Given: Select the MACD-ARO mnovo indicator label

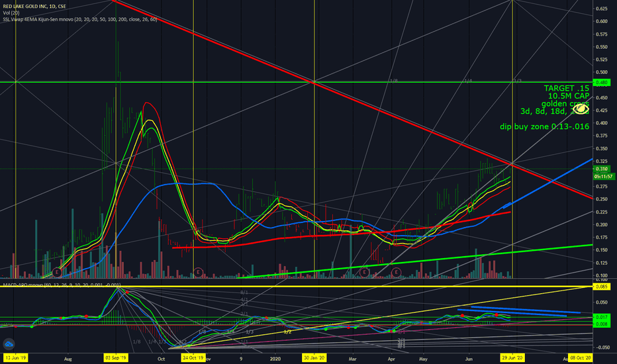Looking at the screenshot, I should [x=62, y=285].
